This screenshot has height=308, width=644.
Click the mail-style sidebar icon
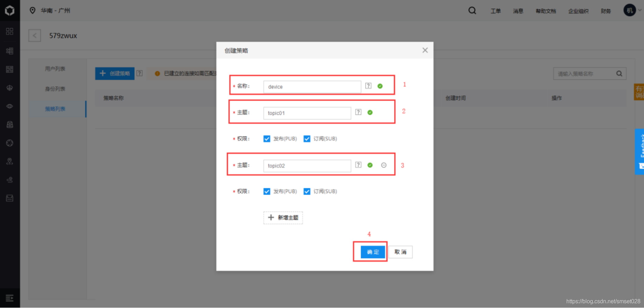pos(10,198)
